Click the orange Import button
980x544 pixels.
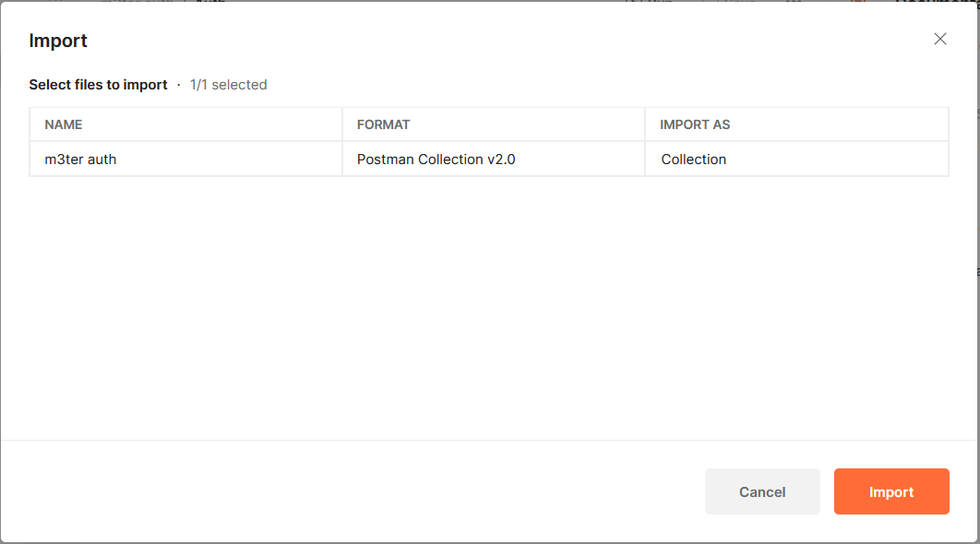pos(891,491)
